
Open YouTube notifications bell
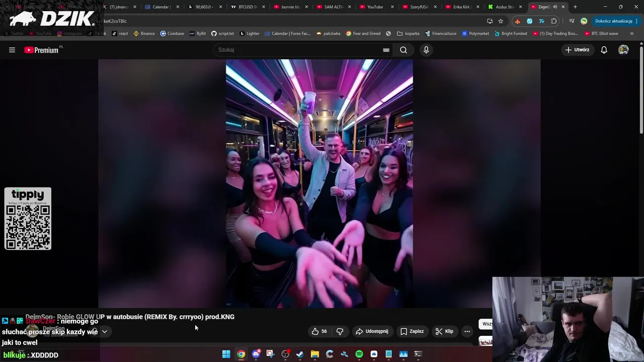(x=604, y=50)
